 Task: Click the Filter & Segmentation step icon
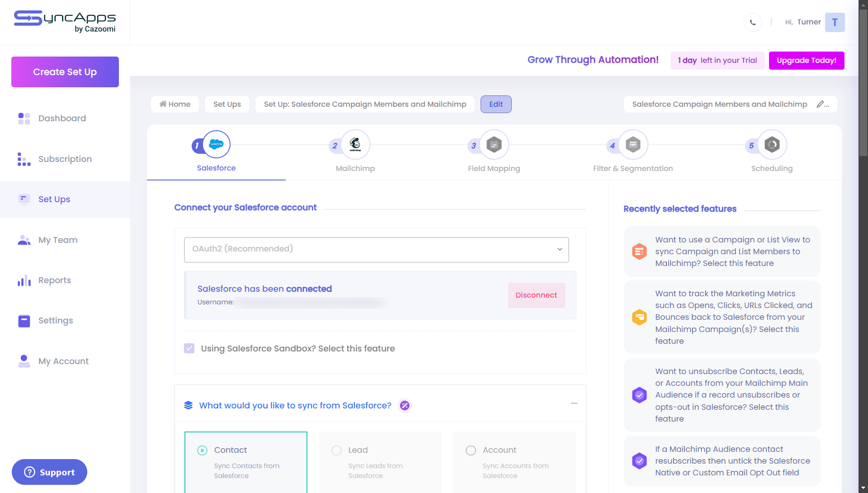click(x=633, y=145)
